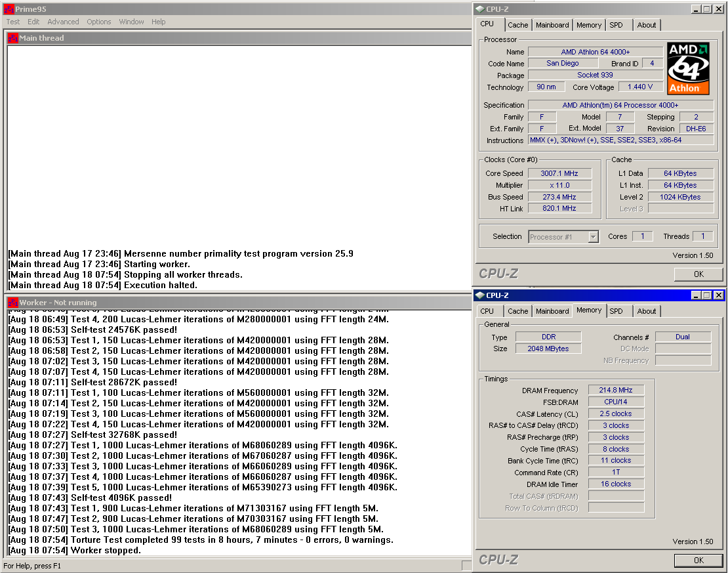Click OK in the bottom CPU-Z Memory window
The width and height of the screenshot is (728, 573).
[698, 561]
